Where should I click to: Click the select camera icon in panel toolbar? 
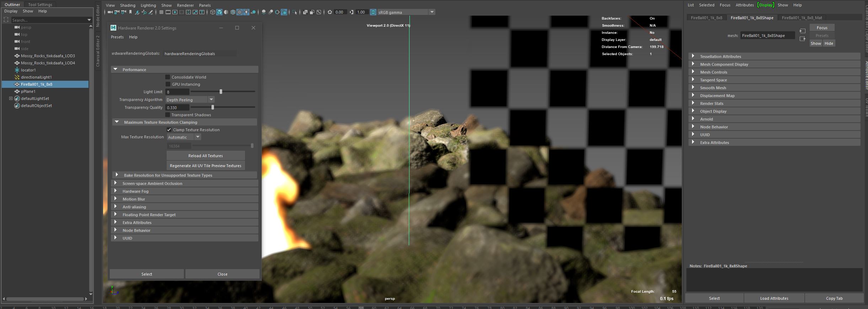click(x=110, y=12)
